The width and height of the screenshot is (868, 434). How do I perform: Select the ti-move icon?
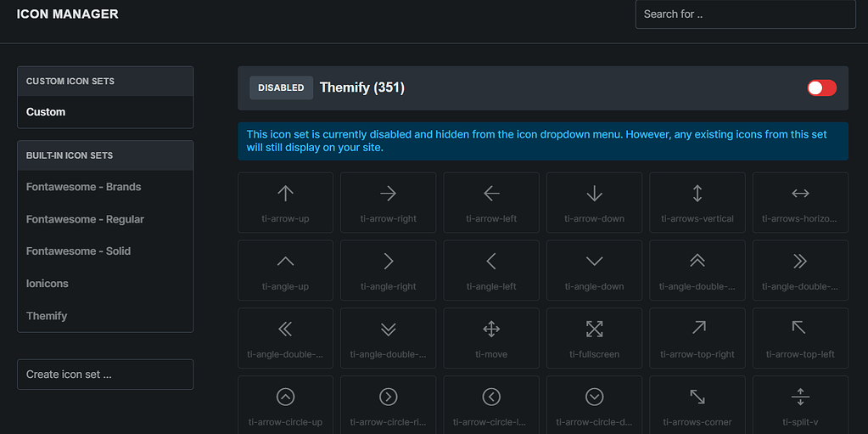click(x=491, y=338)
